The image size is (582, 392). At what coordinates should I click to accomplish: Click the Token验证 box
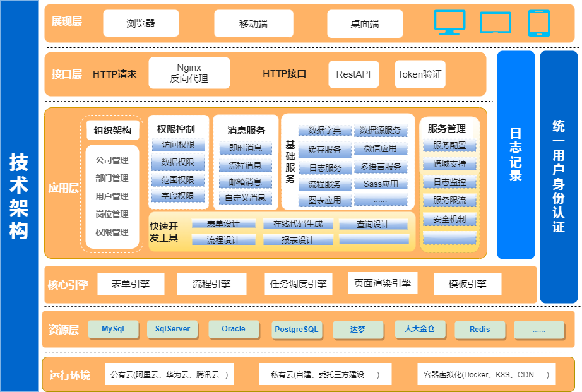(x=420, y=74)
